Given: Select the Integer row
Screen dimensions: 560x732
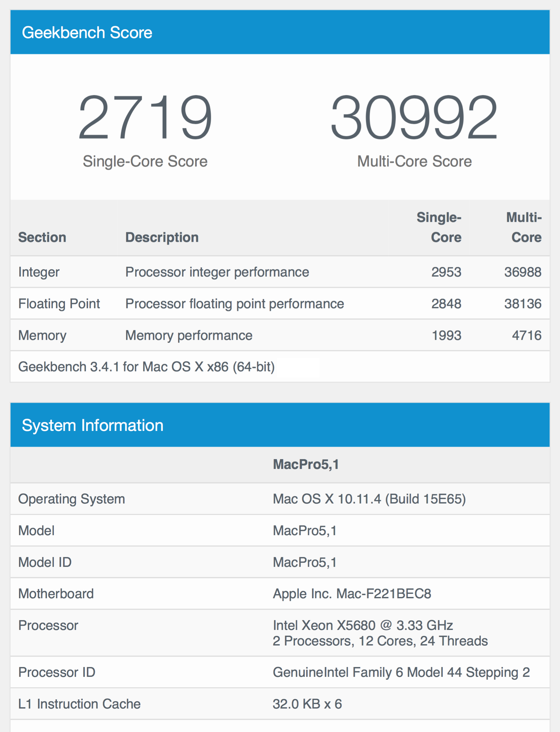Looking at the screenshot, I should point(280,272).
